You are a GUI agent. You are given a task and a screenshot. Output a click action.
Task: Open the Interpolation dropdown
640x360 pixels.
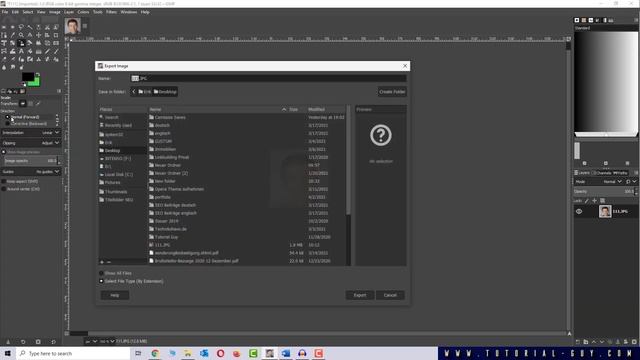pos(31,133)
